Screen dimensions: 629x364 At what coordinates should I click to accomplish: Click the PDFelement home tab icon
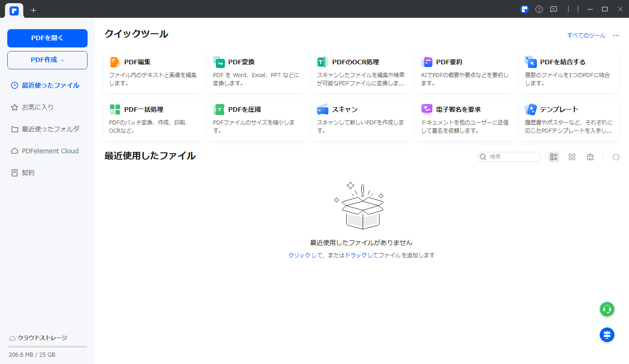[14, 11]
